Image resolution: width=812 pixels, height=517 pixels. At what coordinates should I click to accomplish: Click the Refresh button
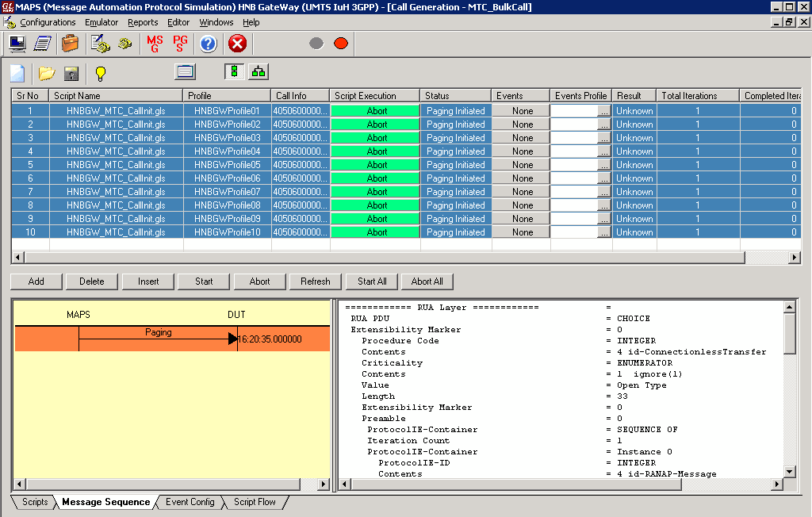click(x=316, y=281)
